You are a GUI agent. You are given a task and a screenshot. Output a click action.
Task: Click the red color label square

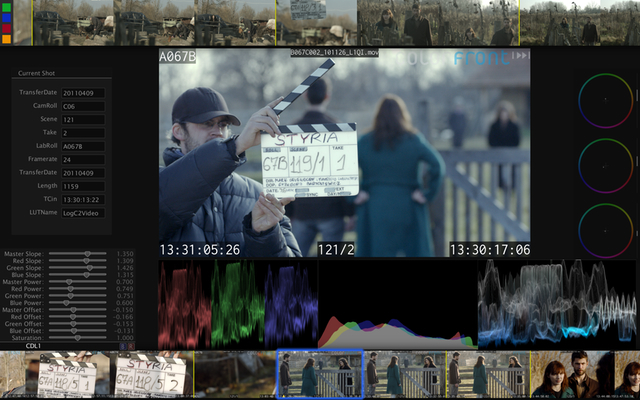click(x=8, y=28)
